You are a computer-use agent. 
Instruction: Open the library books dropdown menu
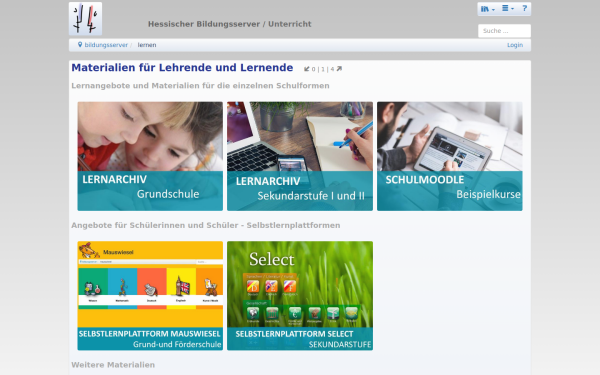pos(488,9)
